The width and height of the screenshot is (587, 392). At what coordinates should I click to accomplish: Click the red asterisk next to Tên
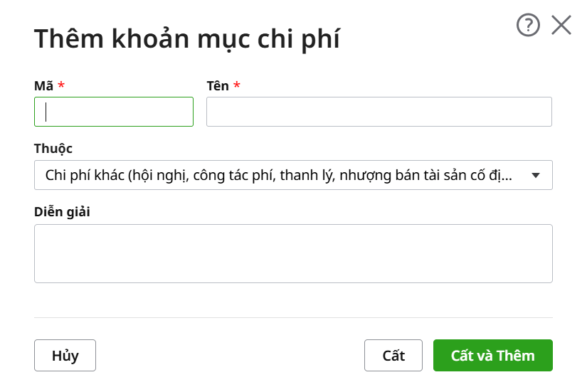[x=237, y=86]
